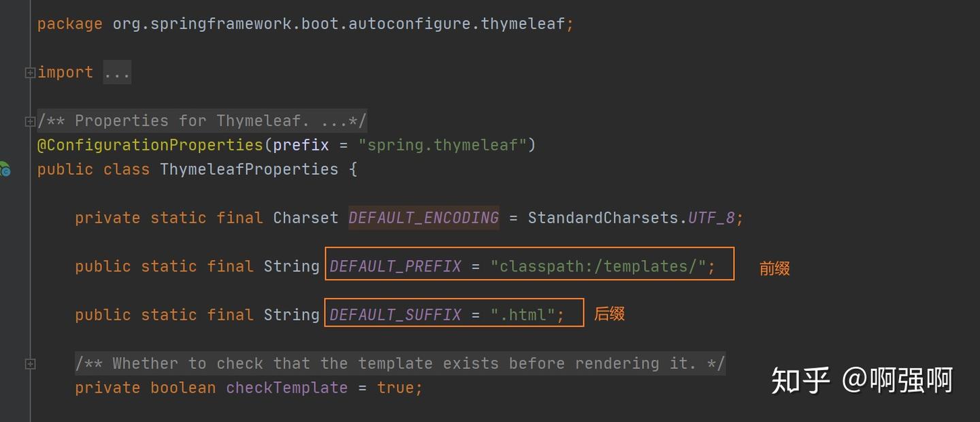Click the ThymeleafProperties class name
Image resolution: width=980 pixels, height=422 pixels.
tap(249, 169)
